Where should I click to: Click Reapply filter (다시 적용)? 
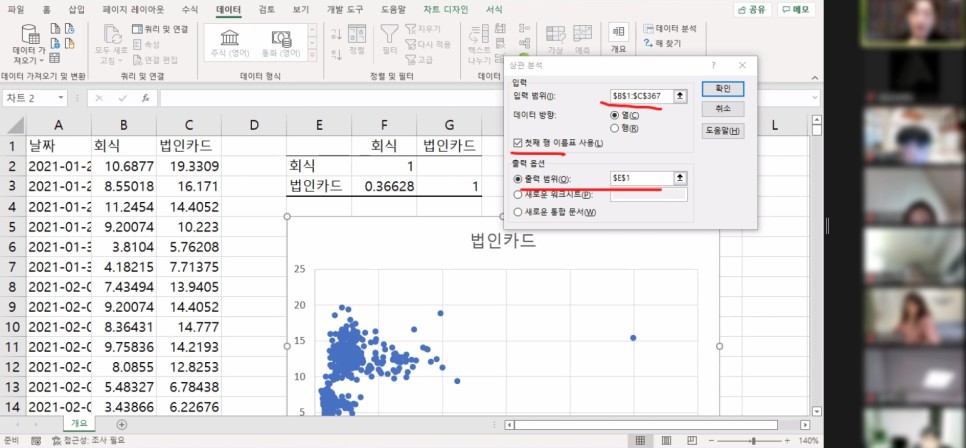click(428, 44)
